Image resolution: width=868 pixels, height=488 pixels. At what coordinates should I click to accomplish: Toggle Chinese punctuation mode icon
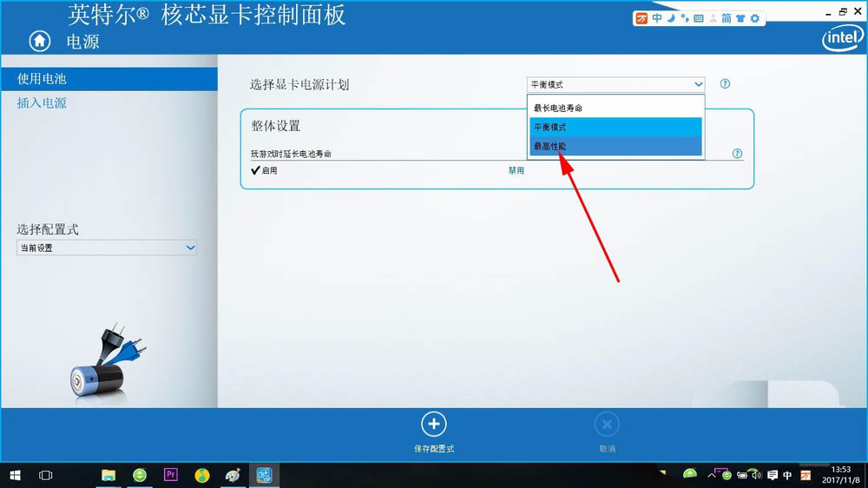[x=685, y=18]
